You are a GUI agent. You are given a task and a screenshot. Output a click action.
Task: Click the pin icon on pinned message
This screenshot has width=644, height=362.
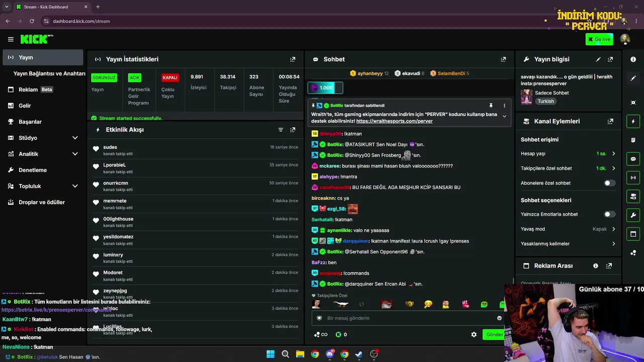(491, 106)
